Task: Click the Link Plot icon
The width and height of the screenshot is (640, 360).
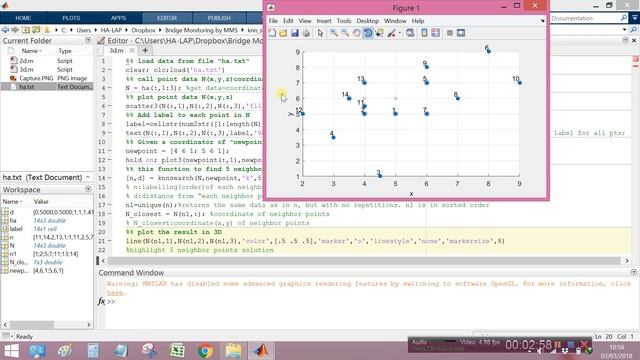Action: (410, 33)
